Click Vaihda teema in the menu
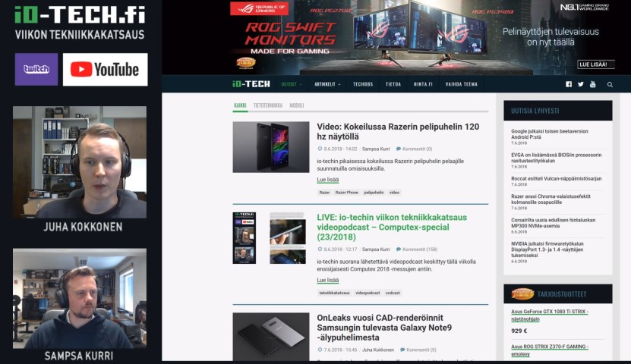This screenshot has width=631, height=364. [461, 84]
